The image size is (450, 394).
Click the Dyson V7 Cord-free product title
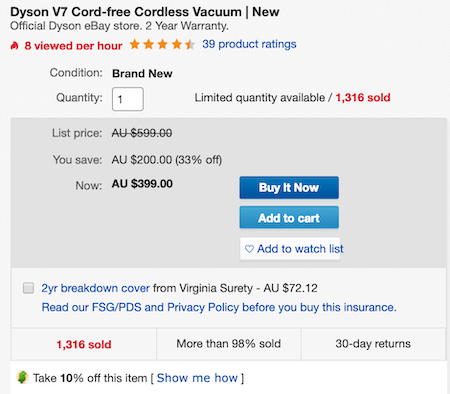(145, 12)
